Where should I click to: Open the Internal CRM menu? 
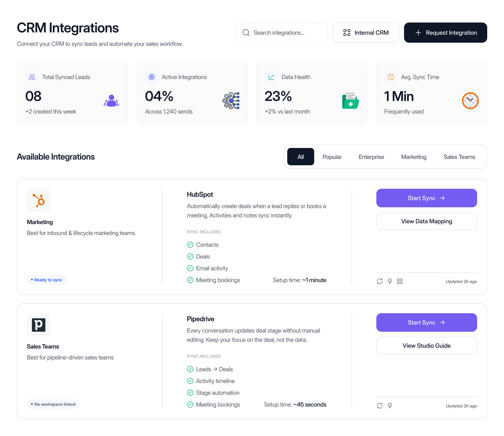pos(366,32)
